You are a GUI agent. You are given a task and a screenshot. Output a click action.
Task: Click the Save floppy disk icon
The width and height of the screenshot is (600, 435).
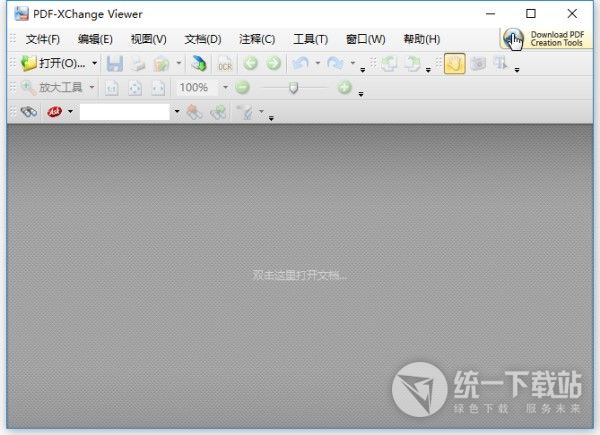114,64
